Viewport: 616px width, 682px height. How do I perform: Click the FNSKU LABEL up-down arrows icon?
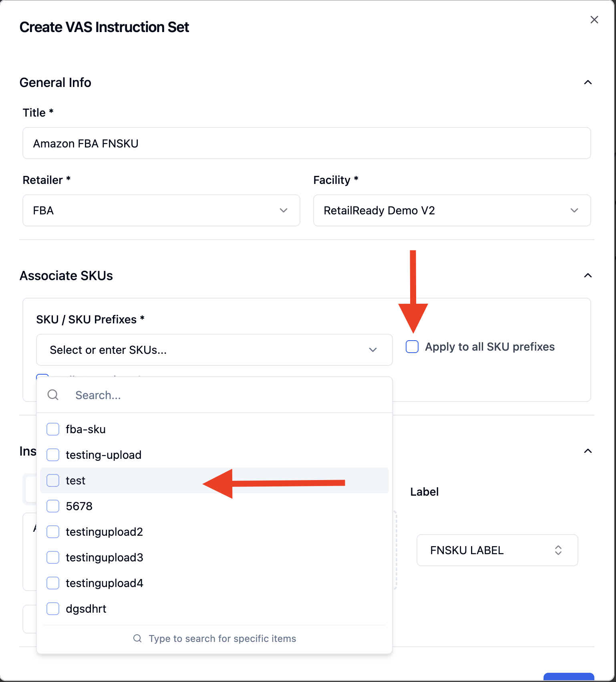click(558, 550)
